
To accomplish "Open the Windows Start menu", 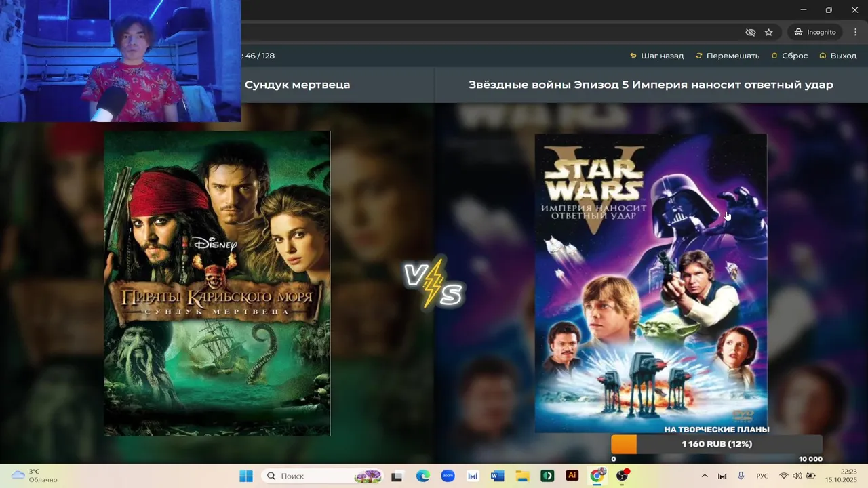I will pyautogui.click(x=245, y=476).
